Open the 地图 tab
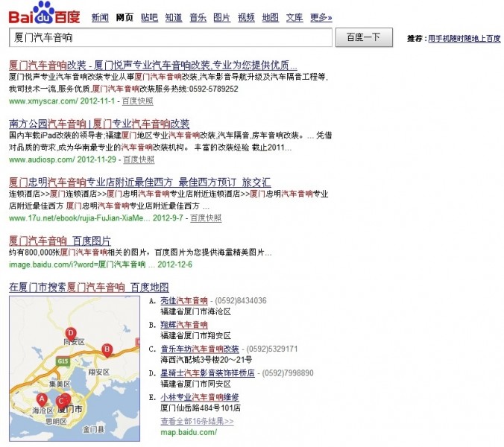504x447 pixels. click(271, 17)
